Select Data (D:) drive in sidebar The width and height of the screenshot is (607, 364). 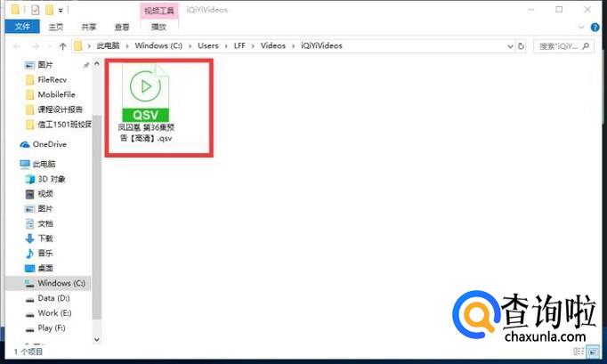click(53, 298)
